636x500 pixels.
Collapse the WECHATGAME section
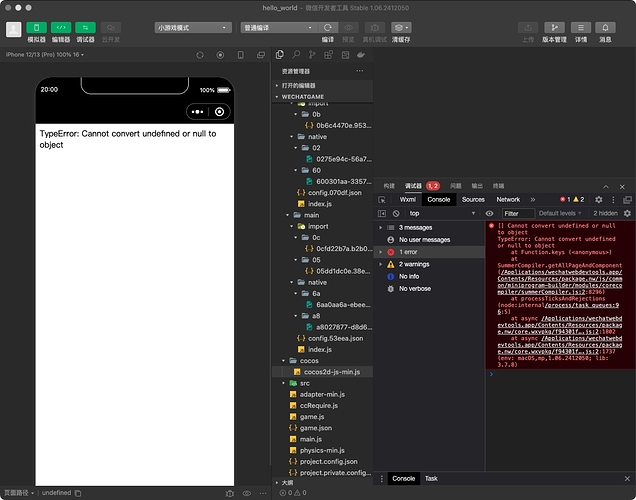point(323,97)
